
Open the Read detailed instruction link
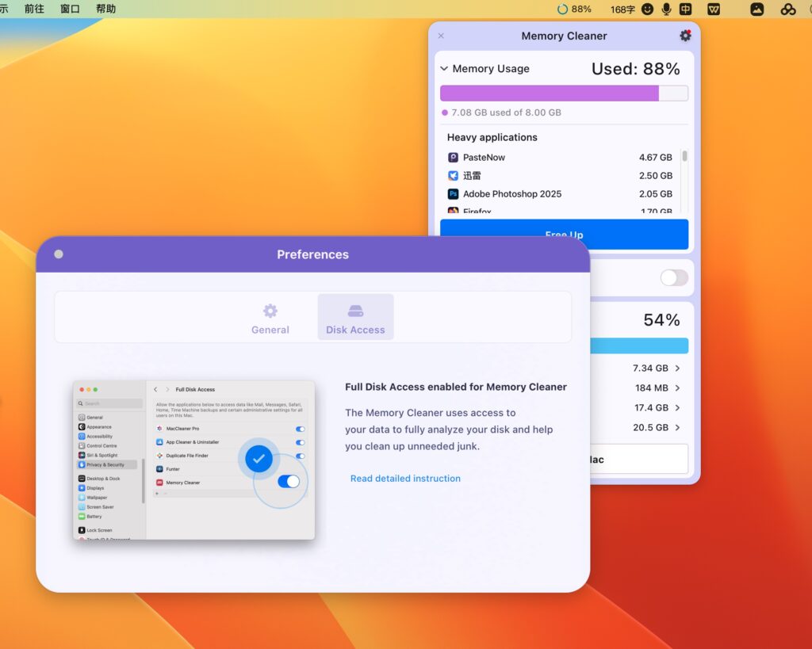pyautogui.click(x=405, y=478)
